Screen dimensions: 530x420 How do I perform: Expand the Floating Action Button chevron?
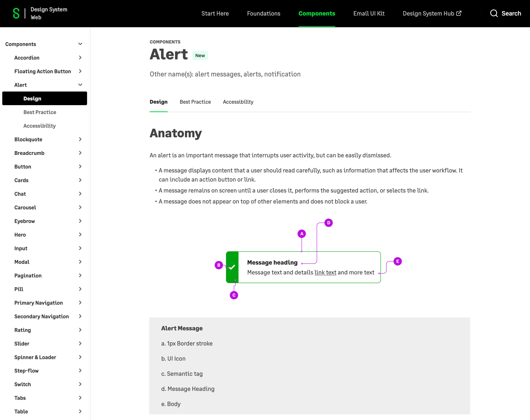pos(80,71)
